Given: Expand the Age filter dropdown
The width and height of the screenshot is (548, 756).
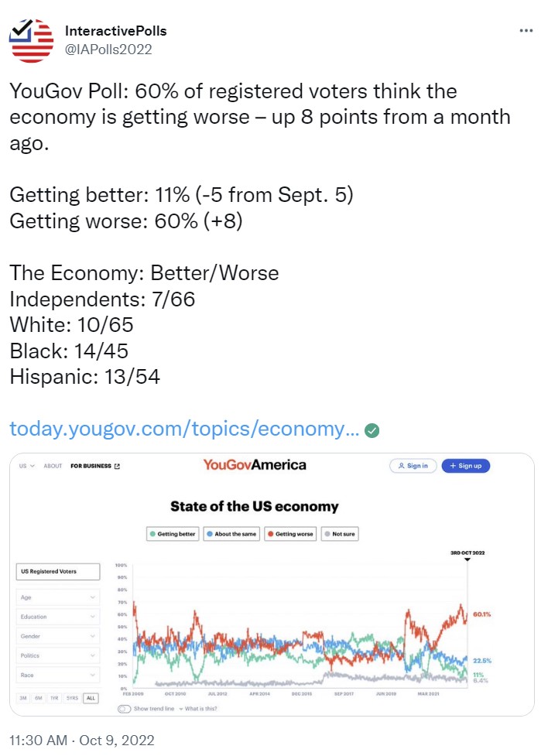Looking at the screenshot, I should point(58,597).
